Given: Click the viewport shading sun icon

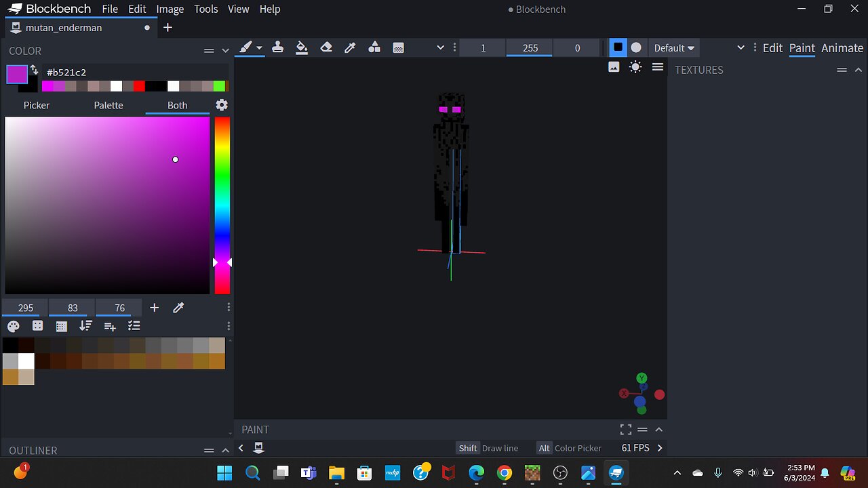Looking at the screenshot, I should click(635, 66).
